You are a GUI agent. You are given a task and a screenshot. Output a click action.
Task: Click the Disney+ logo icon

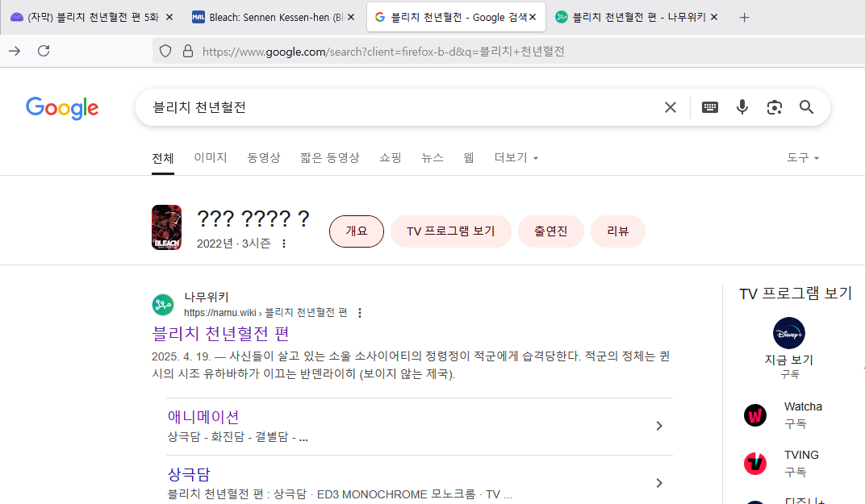(789, 333)
